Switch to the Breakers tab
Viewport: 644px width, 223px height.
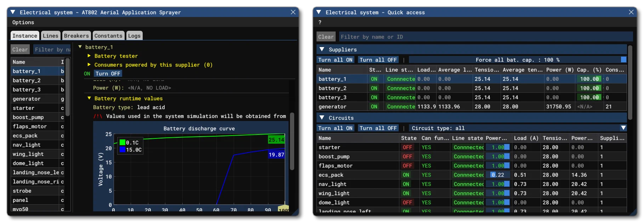coord(76,35)
